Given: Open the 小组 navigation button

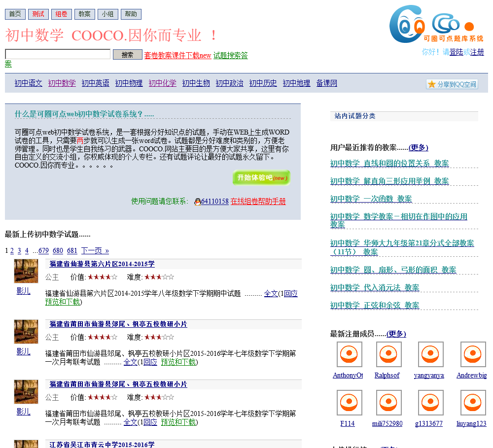Looking at the screenshot, I should [108, 14].
